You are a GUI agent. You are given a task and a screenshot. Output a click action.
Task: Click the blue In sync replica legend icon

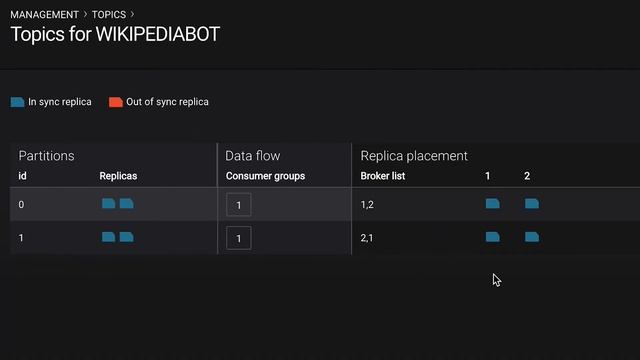pyautogui.click(x=18, y=102)
